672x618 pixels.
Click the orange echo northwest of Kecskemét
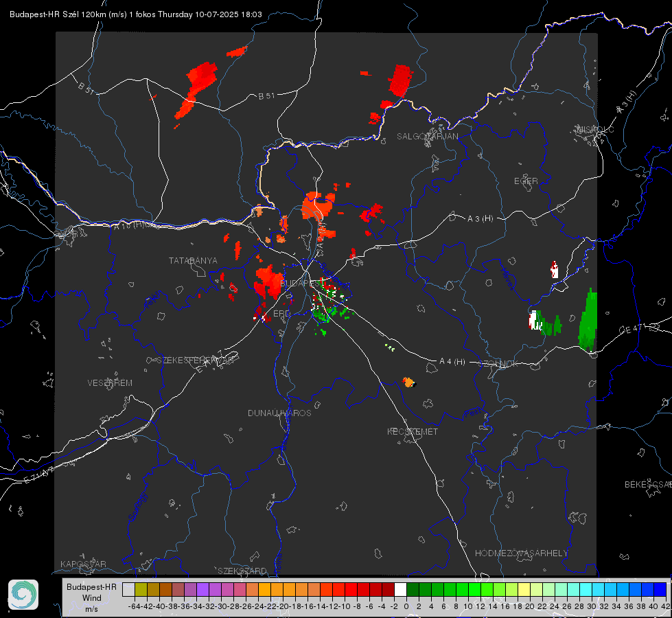[409, 382]
